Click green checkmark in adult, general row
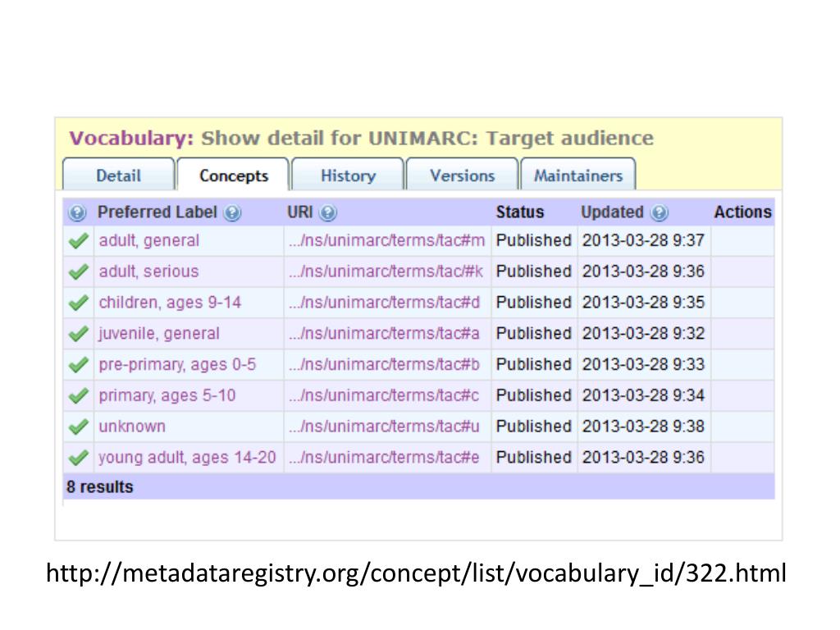This screenshot has height=630, width=840. pyautogui.click(x=78, y=241)
